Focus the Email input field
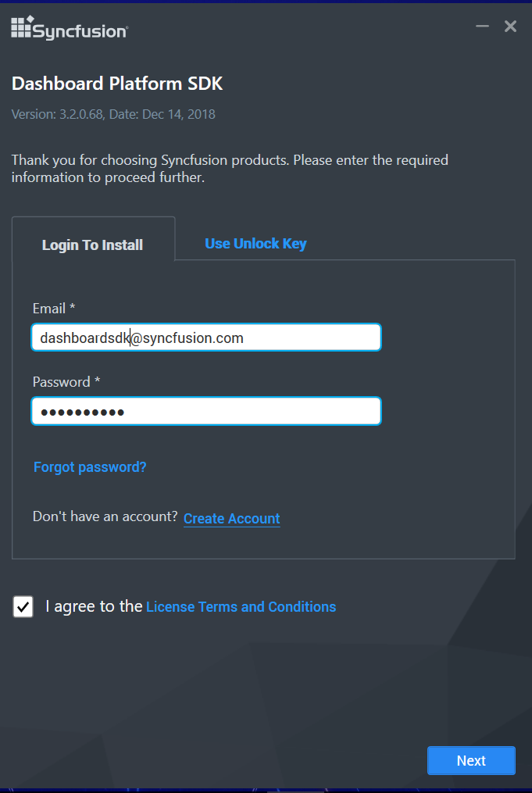Viewport: 532px width, 793px height. (205, 337)
